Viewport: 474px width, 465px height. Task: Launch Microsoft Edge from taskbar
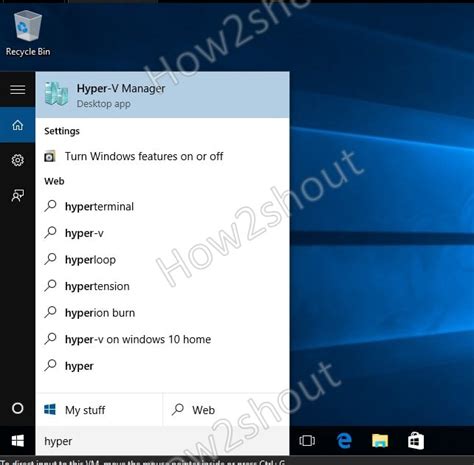click(x=344, y=441)
